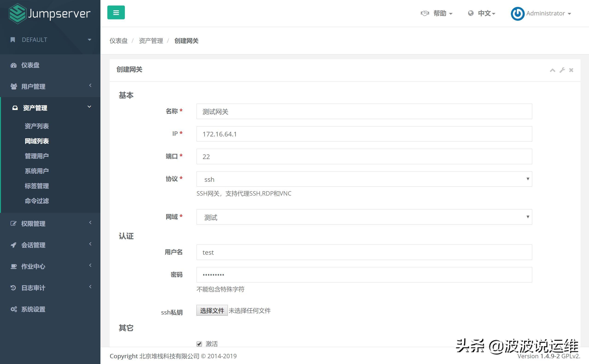This screenshot has height=364, width=589.
Task: Click the audit log history icon
Action: click(x=13, y=288)
